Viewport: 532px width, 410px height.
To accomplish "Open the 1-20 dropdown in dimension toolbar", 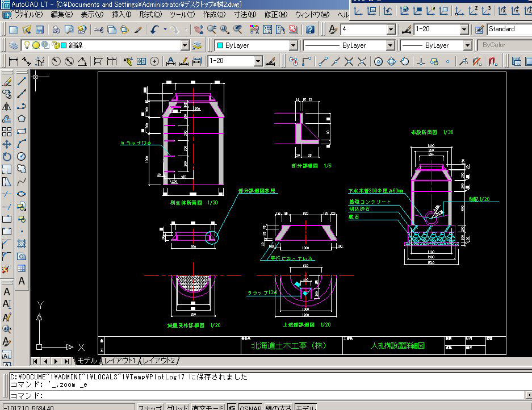I will 258,61.
